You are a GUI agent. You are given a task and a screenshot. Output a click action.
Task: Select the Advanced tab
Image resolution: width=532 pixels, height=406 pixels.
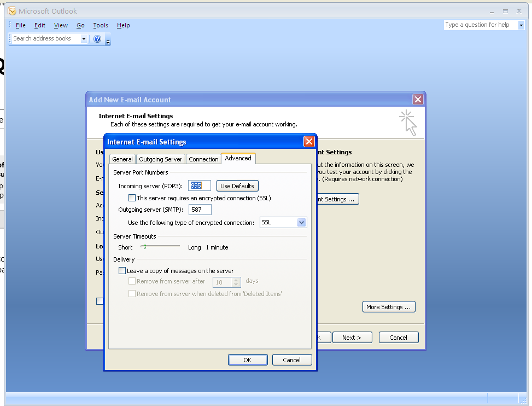[238, 158]
